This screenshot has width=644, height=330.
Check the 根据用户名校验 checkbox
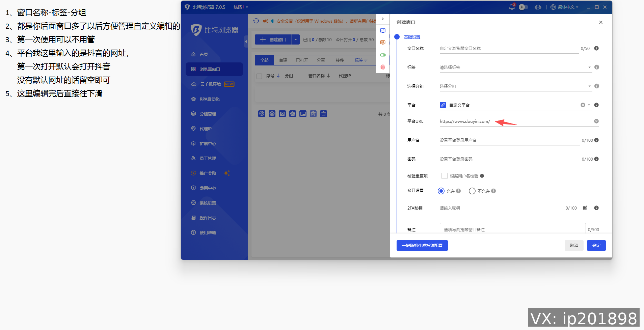(445, 176)
